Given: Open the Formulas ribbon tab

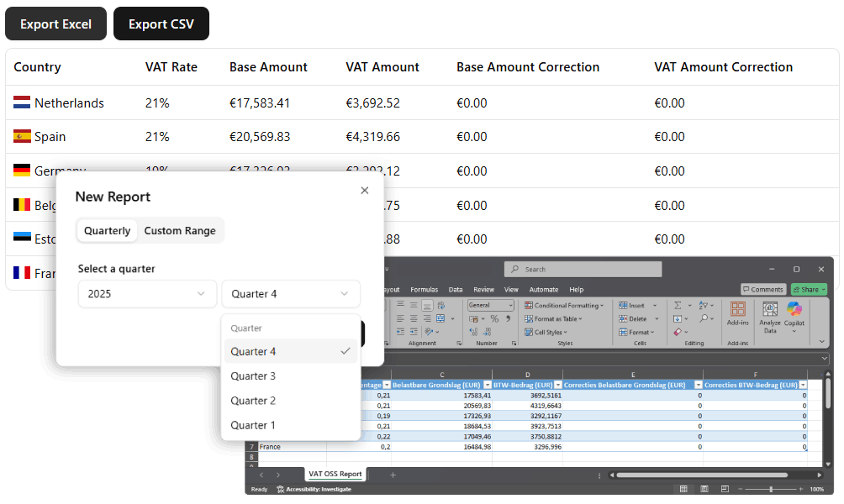Looking at the screenshot, I should [x=424, y=290].
